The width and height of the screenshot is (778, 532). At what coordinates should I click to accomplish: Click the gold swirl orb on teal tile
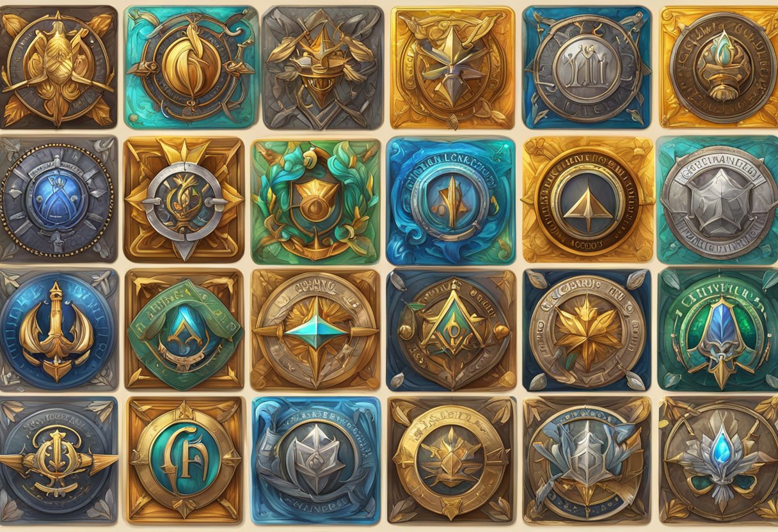click(192, 67)
